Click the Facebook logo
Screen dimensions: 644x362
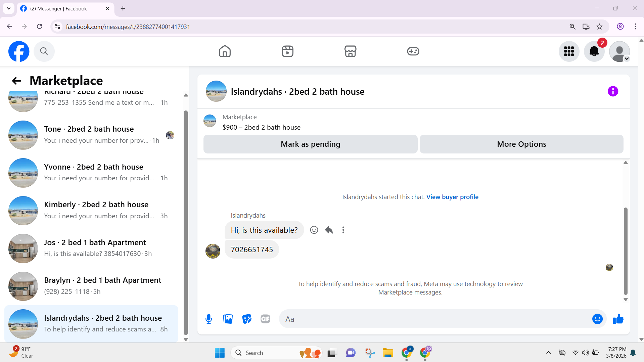click(19, 51)
